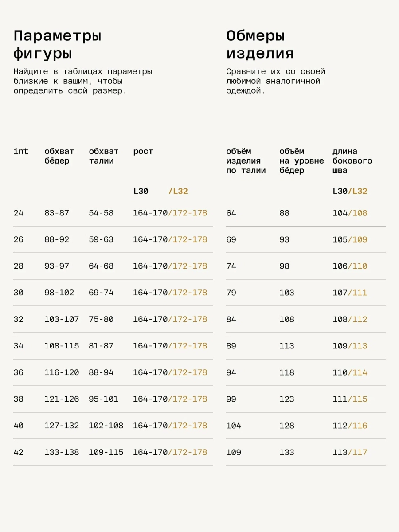399x532 pixels.
Task: Click the black L30 label under рост
Action: click(141, 191)
